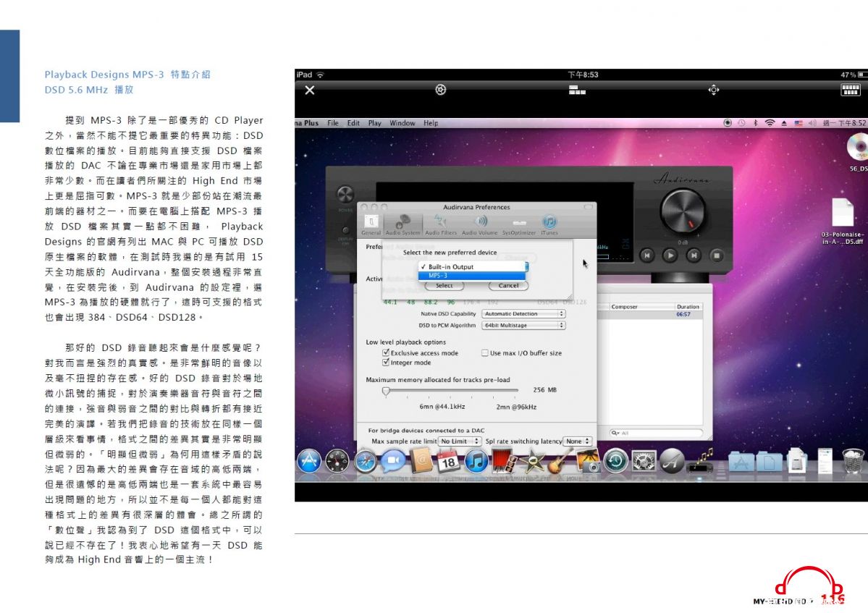Launch Safari from the Dock
868x613 pixels.
point(366,461)
